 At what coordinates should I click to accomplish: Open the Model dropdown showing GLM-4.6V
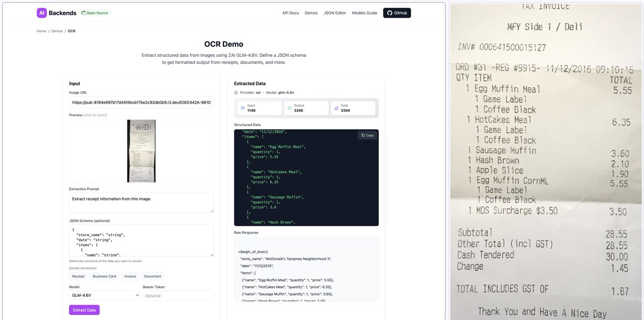pyautogui.click(x=104, y=295)
